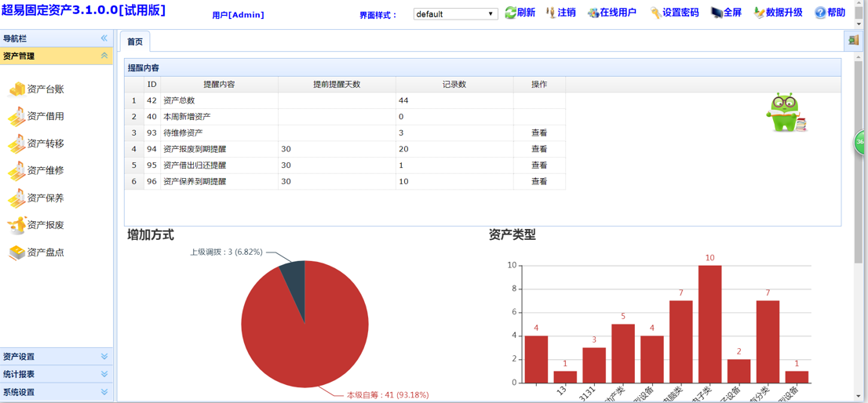Viewport: 868px width, 403px height.
Task: Click the 用户[Admin] label
Action: (238, 15)
